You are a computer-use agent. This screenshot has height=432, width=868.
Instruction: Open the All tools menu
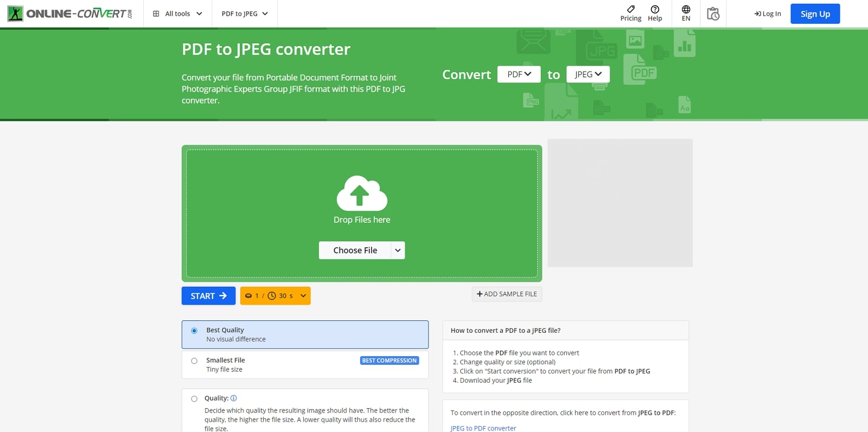coord(177,14)
